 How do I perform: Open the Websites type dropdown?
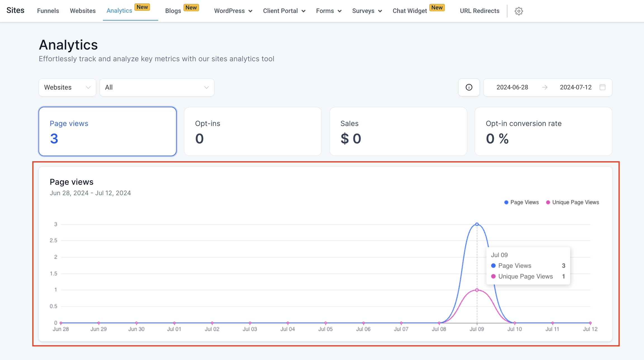67,87
